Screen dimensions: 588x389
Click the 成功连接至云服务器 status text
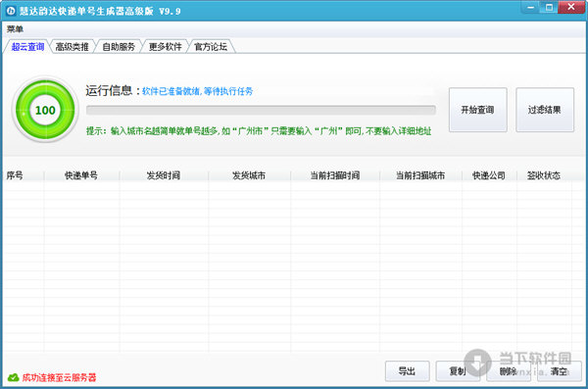coord(59,377)
